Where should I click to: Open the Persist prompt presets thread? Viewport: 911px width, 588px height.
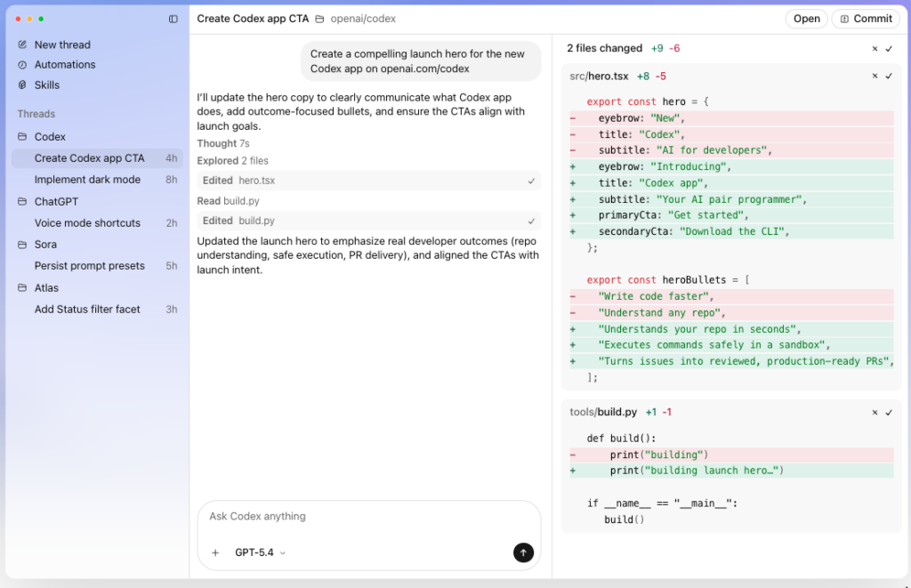pyautogui.click(x=98, y=266)
